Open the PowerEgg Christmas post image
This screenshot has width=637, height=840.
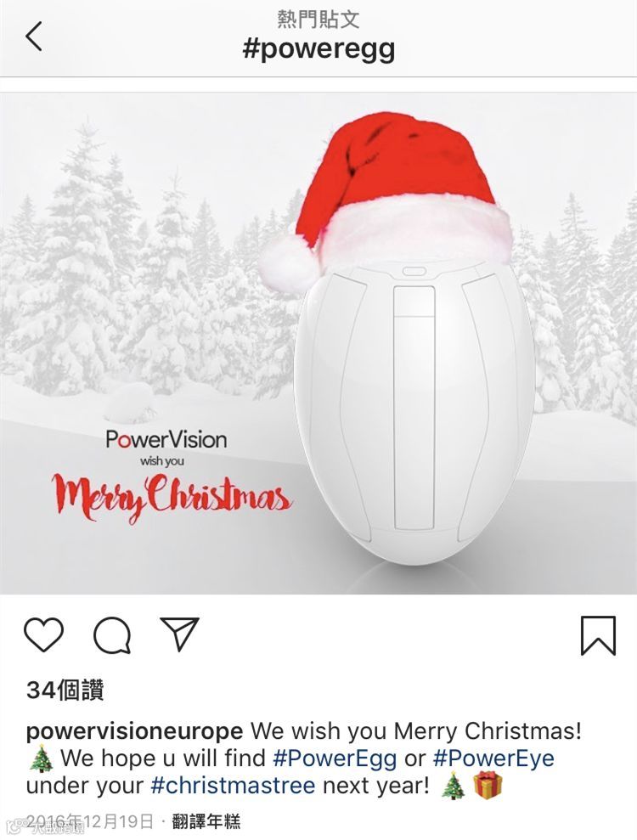[318, 343]
